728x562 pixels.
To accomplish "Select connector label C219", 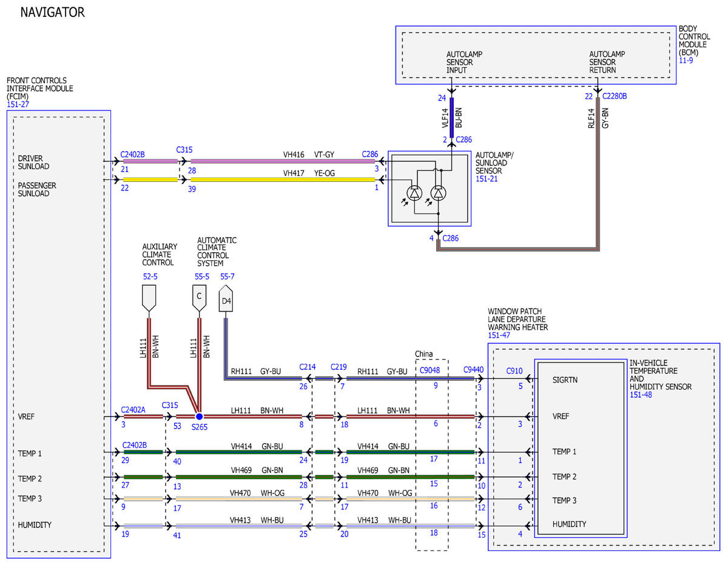I will point(339,367).
